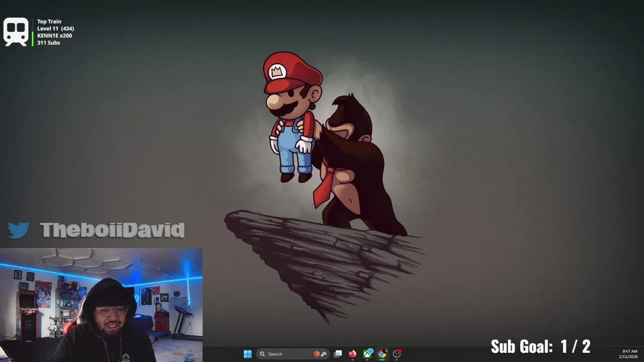Click the train icon of the overlay
Viewport: 644px width, 362px height.
tap(16, 32)
